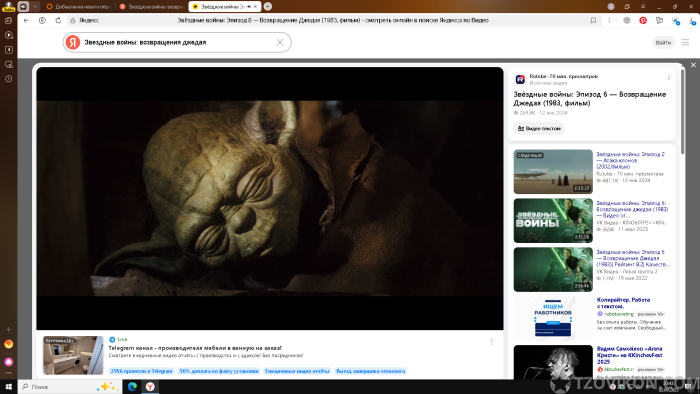This screenshot has height=394, width=700.
Task: Click the 2956 проектов в Telegram tag
Action: click(x=142, y=371)
